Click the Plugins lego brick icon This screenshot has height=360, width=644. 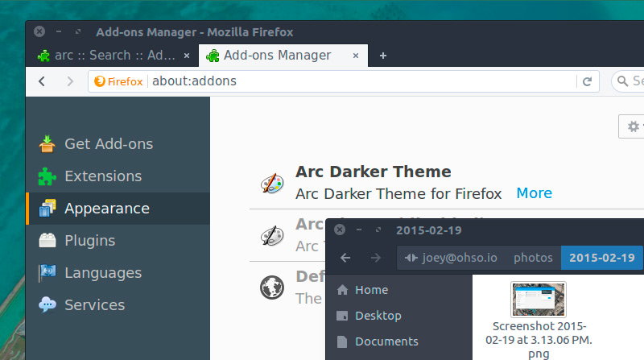point(47,241)
